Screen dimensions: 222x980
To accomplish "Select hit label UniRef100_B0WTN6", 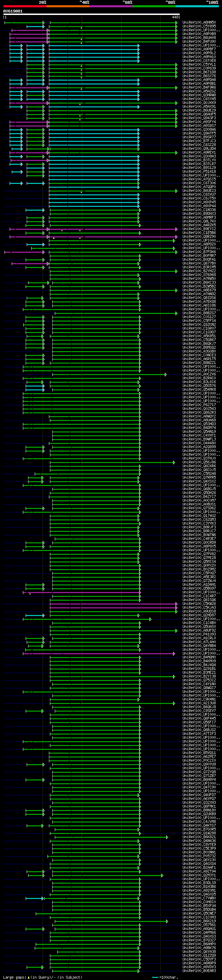I will coord(199,535).
